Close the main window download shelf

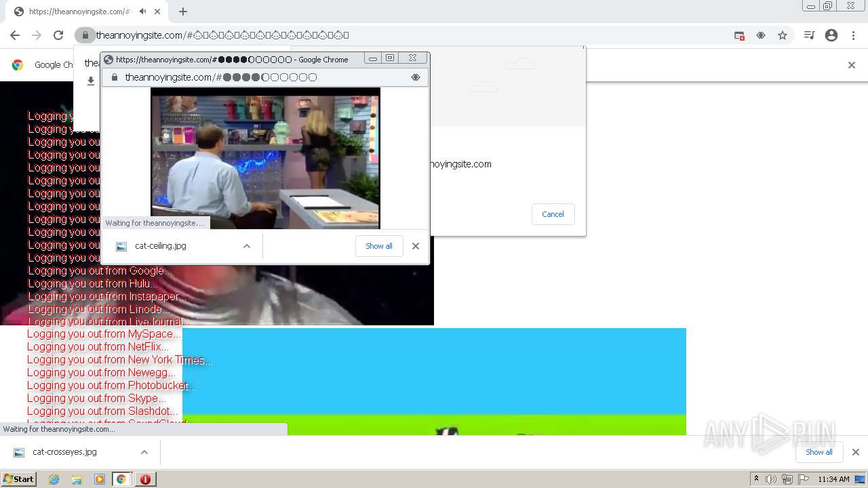[855, 452]
